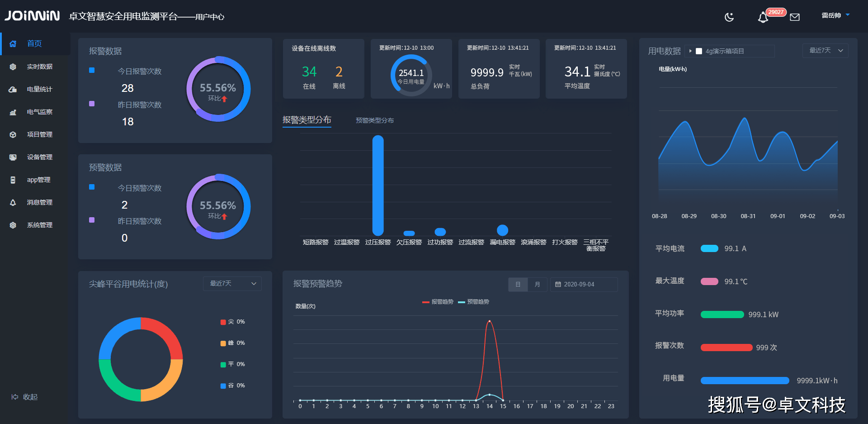Open 最近7天 dropdown in 用电数据 panel
This screenshot has height=424, width=868.
point(826,50)
